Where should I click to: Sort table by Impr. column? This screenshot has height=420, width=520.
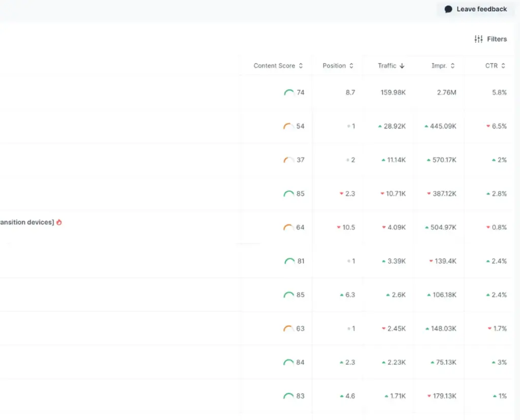click(x=443, y=66)
